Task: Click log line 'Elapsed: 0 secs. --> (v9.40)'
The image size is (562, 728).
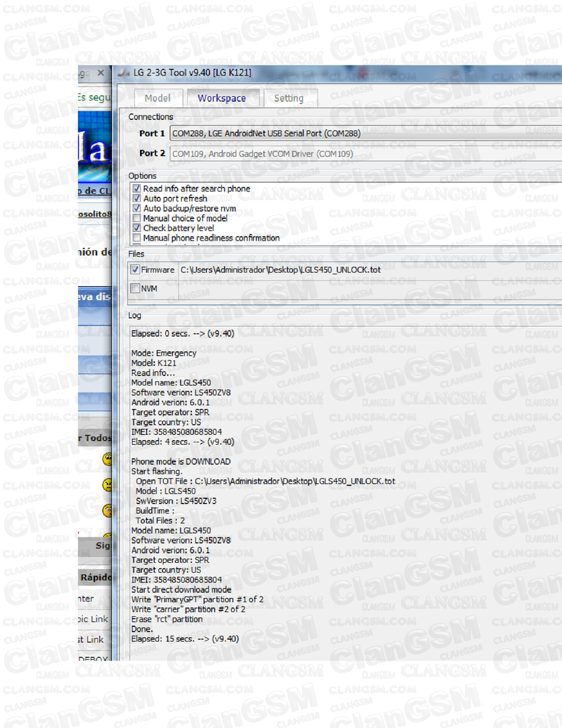Action: point(183,334)
